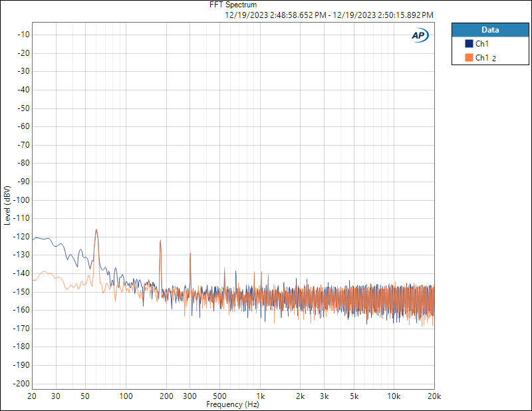
Task: Click the 20k frequency axis tick label
Action: point(434,396)
